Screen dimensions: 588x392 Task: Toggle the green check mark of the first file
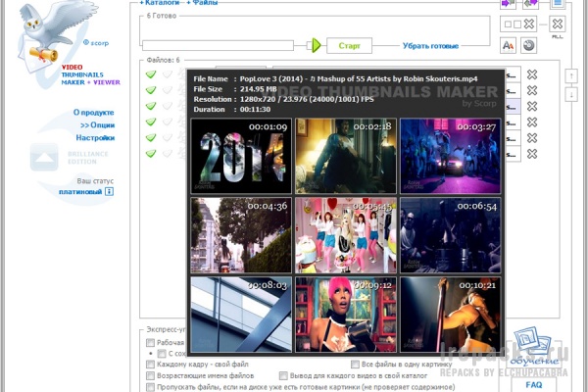click(x=151, y=74)
